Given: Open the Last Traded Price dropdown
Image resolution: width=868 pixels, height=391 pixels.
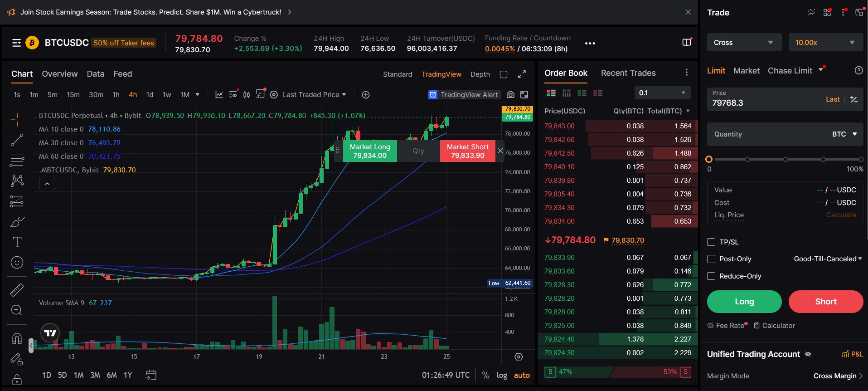Looking at the screenshot, I should pyautogui.click(x=314, y=94).
